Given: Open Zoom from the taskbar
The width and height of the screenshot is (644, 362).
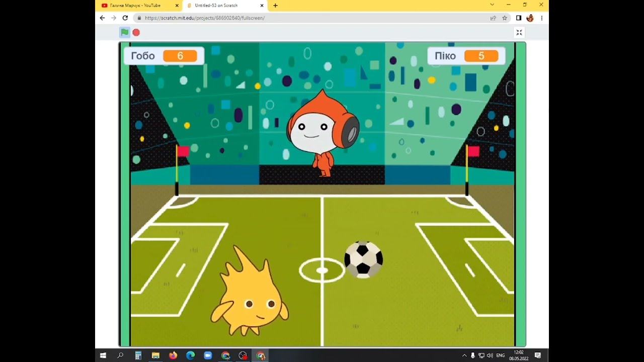Looking at the screenshot, I should [x=208, y=355].
